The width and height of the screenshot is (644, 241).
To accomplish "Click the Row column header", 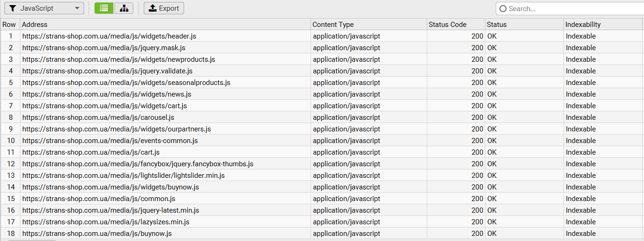I will [x=9, y=25].
